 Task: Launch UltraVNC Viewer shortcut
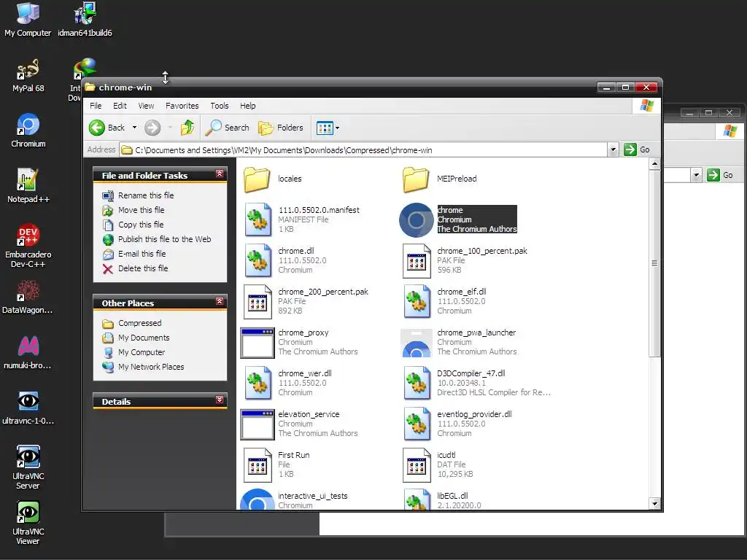tap(28, 522)
